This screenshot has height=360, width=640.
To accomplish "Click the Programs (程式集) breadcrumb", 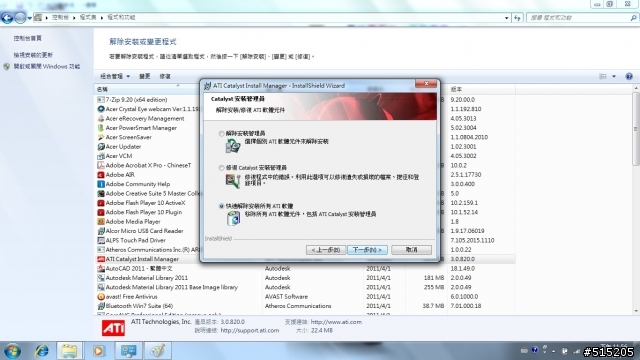I will [x=88, y=18].
